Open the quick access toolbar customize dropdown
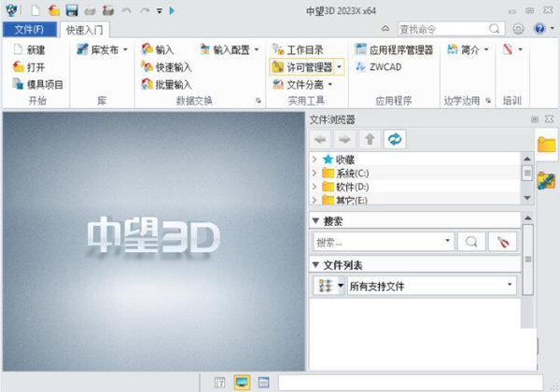Viewport: 560px width, 392px height. tap(160, 11)
